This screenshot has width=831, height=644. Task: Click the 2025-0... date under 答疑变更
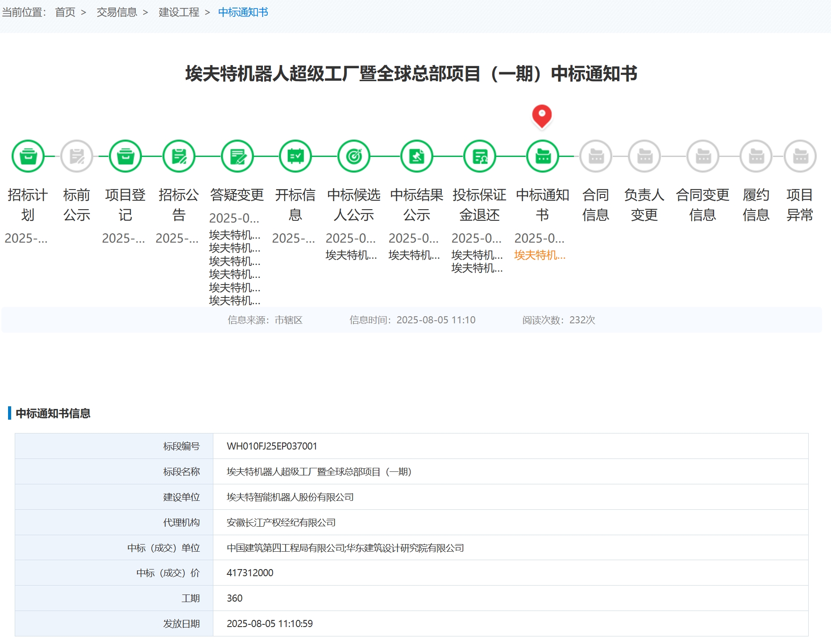point(234,218)
